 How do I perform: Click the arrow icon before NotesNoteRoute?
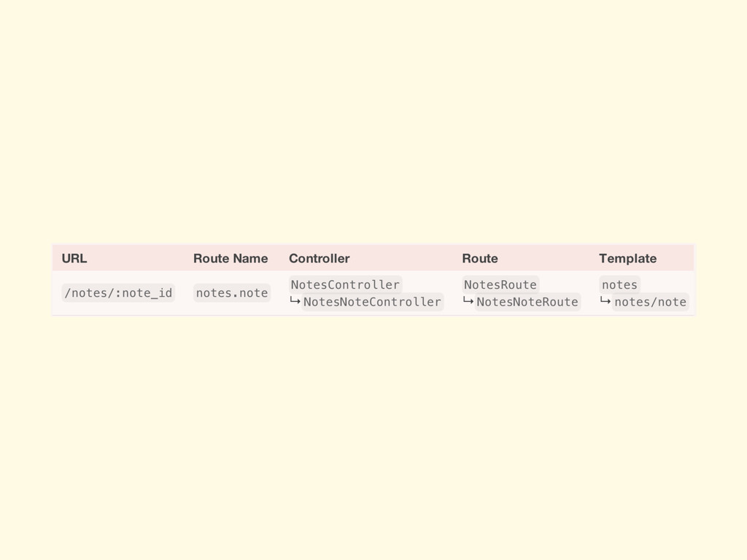(468, 301)
